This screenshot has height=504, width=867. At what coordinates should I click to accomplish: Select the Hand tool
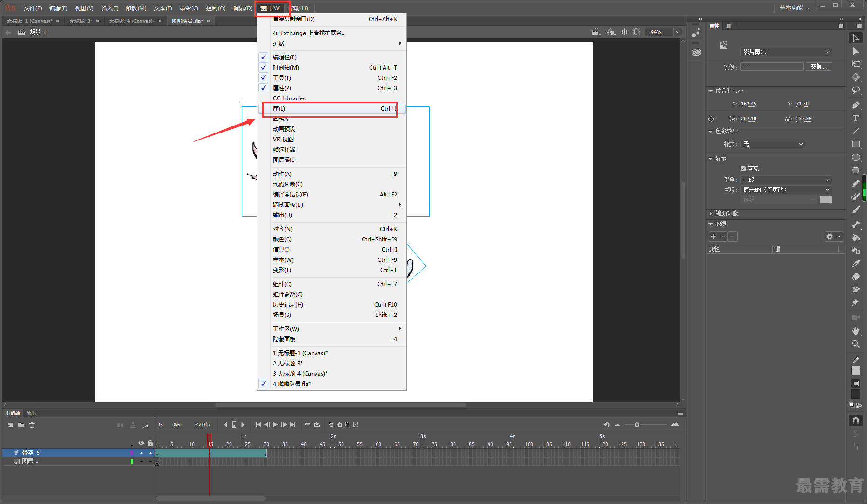[x=856, y=331]
